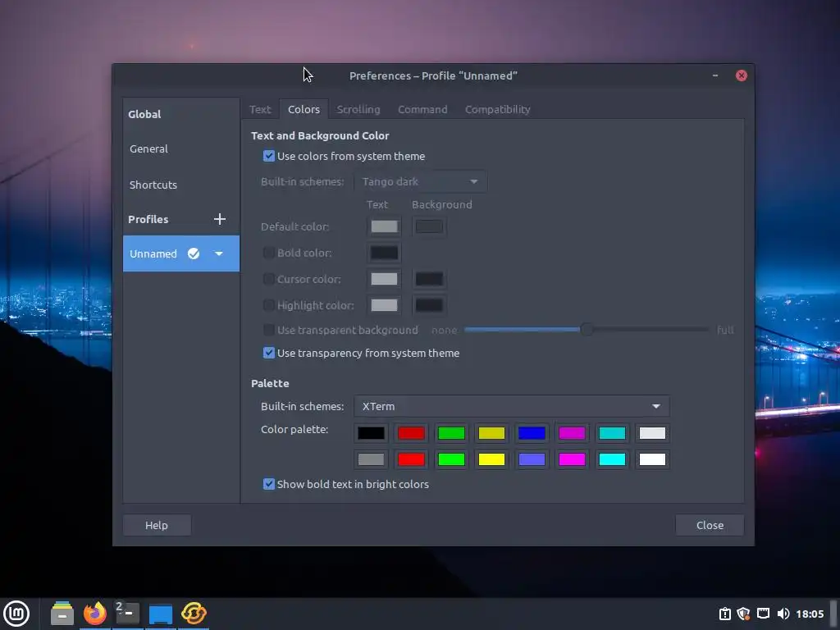Open the Tango dark built-in schemes dropdown
Viewport: 840px width, 630px height.
pyautogui.click(x=421, y=181)
